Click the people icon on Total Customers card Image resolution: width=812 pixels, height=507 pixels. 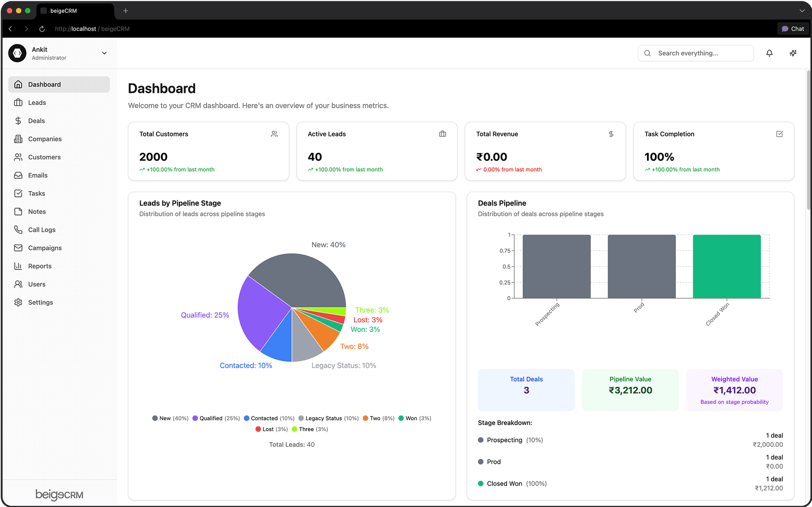(274, 134)
